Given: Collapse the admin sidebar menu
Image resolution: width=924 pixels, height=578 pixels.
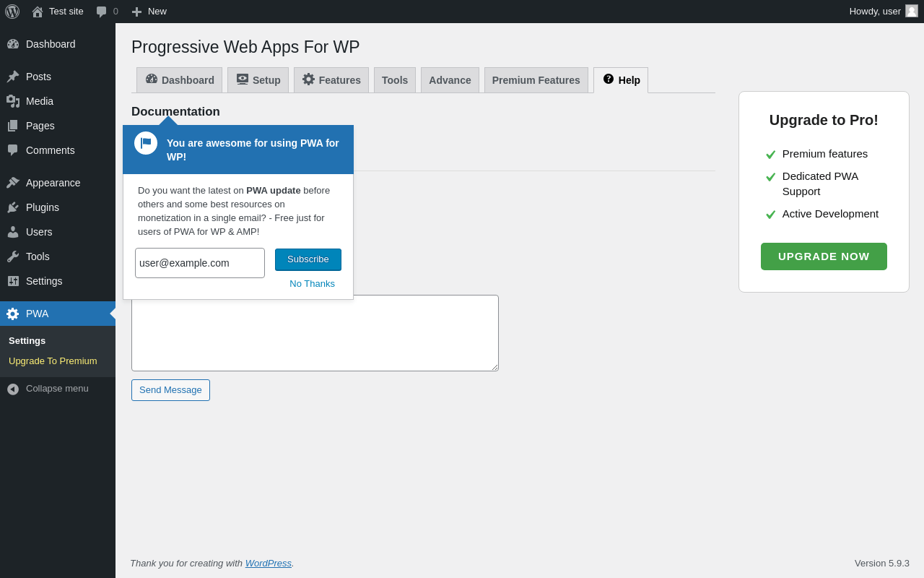Looking at the screenshot, I should point(48,389).
